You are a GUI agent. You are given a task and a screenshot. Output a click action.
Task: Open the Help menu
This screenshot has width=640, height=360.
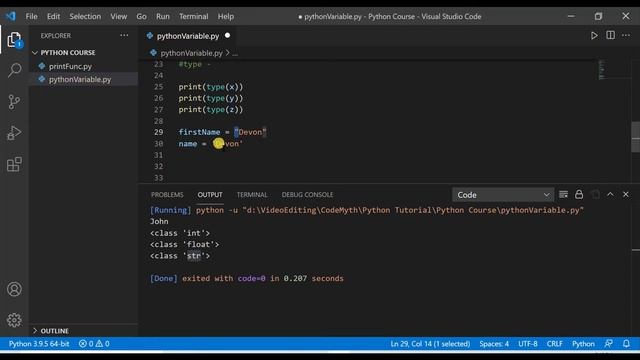point(226,16)
